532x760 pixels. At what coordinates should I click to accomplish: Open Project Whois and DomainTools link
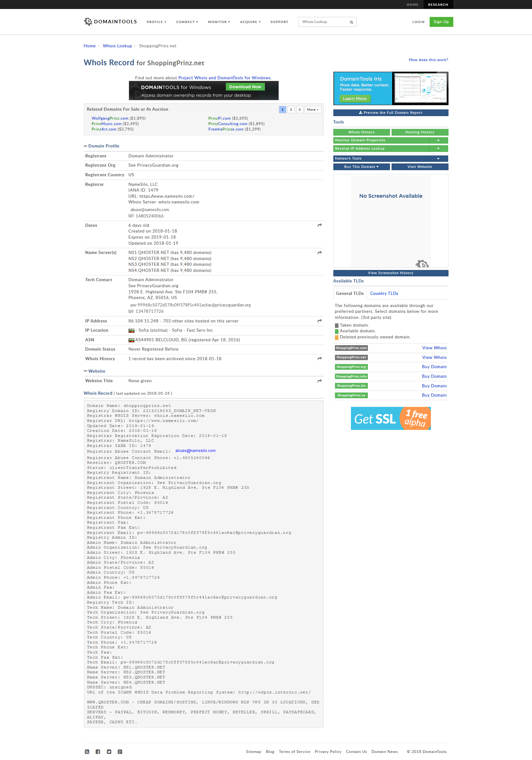(x=225, y=78)
